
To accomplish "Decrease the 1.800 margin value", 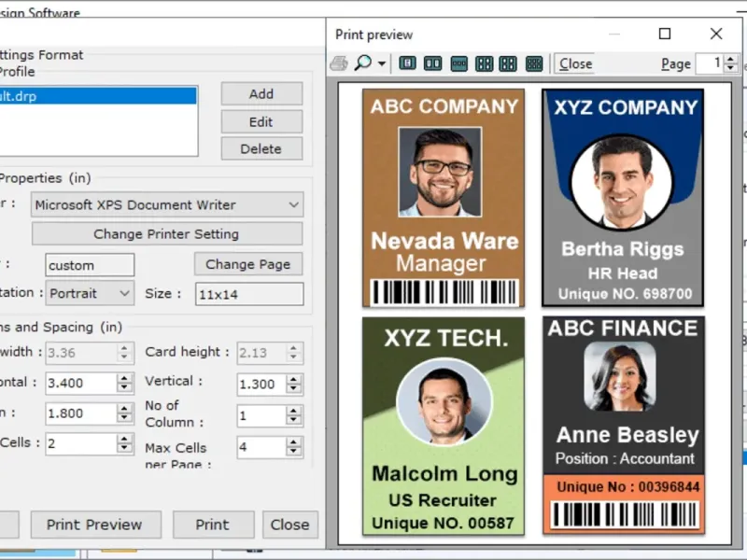I will [x=124, y=419].
